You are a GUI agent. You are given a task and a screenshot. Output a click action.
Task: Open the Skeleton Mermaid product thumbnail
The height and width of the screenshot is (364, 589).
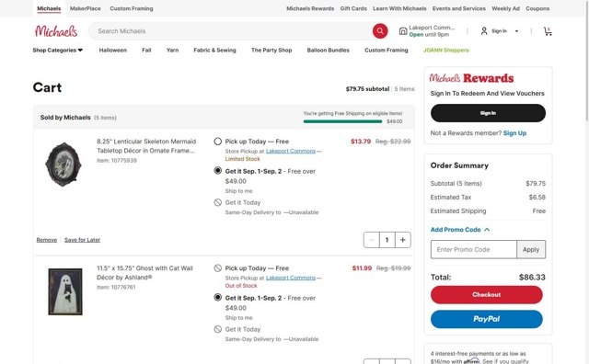64,165
